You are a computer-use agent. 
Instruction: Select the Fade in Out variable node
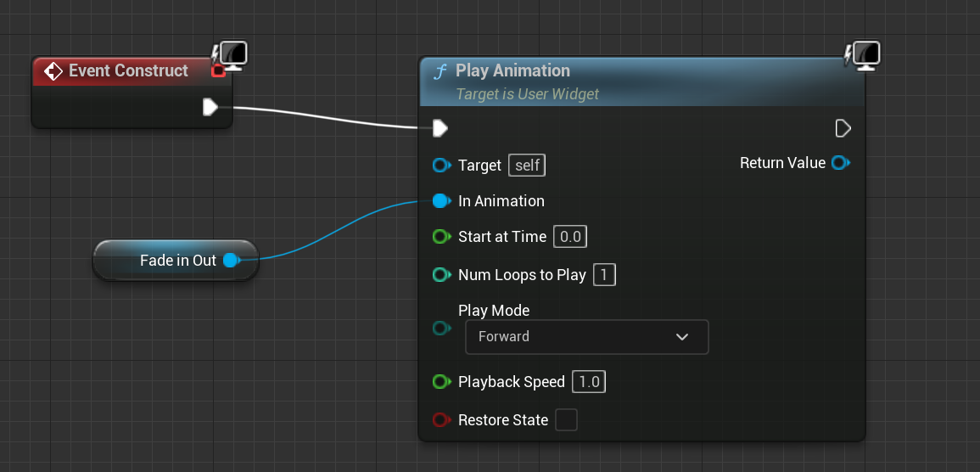click(176, 260)
